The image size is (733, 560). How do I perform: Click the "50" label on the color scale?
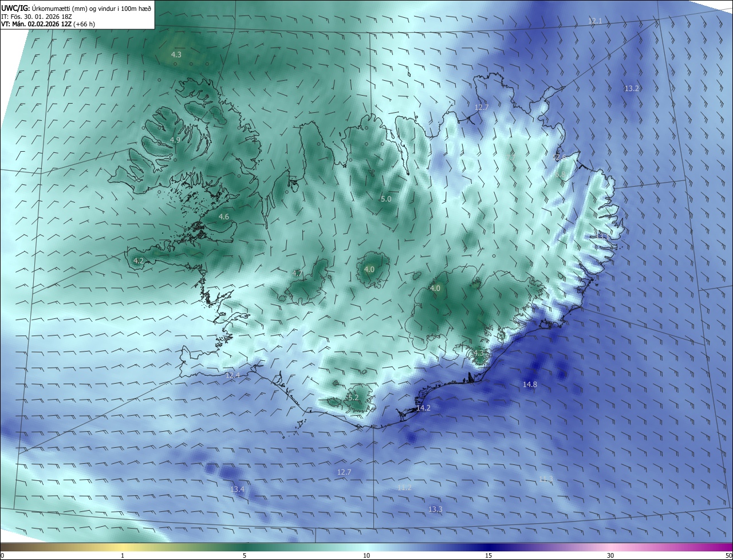click(x=728, y=555)
